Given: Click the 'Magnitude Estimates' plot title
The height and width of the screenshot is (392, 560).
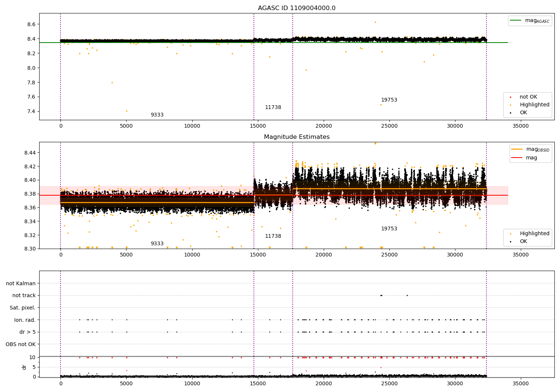Looking at the screenshot, I should coord(296,137).
